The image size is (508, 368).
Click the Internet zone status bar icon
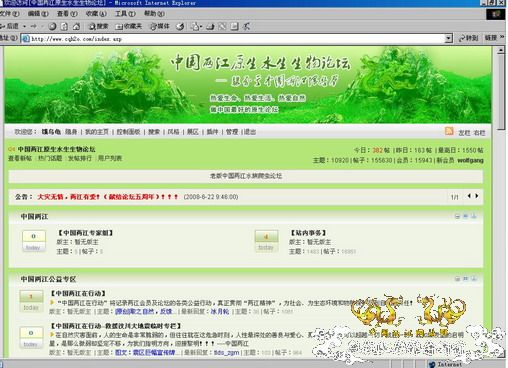pyautogui.click(x=432, y=364)
